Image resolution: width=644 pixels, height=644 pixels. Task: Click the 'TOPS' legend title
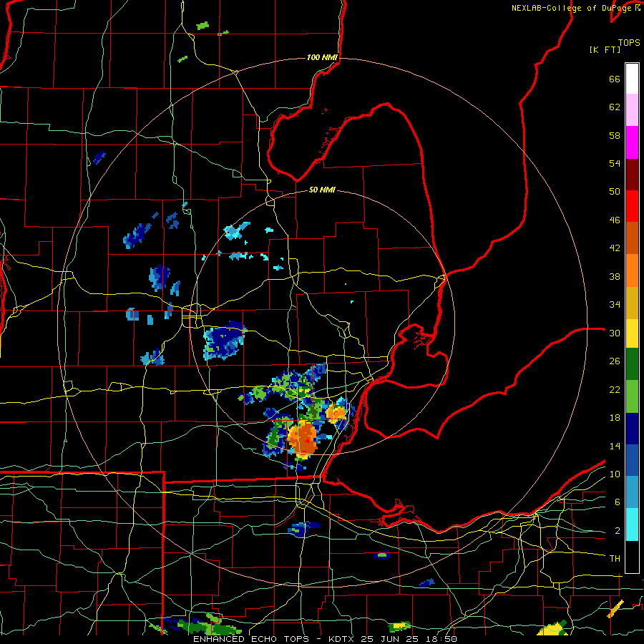(x=629, y=42)
